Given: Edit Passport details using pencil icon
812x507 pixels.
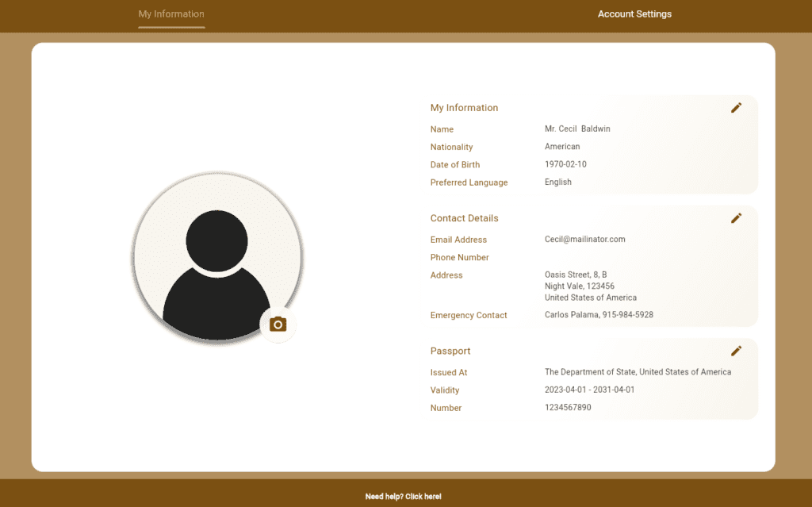Looking at the screenshot, I should [x=736, y=351].
